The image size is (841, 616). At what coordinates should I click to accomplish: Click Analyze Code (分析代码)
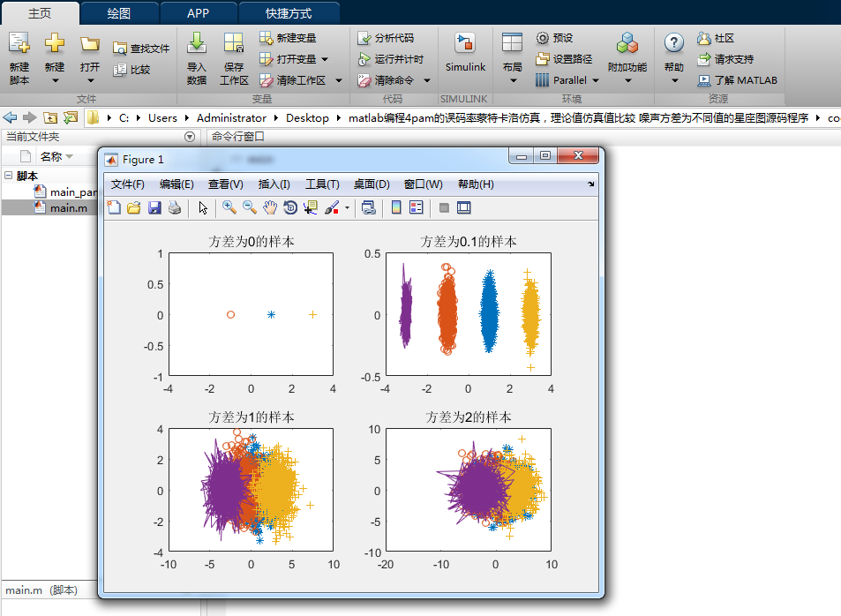pyautogui.click(x=386, y=38)
